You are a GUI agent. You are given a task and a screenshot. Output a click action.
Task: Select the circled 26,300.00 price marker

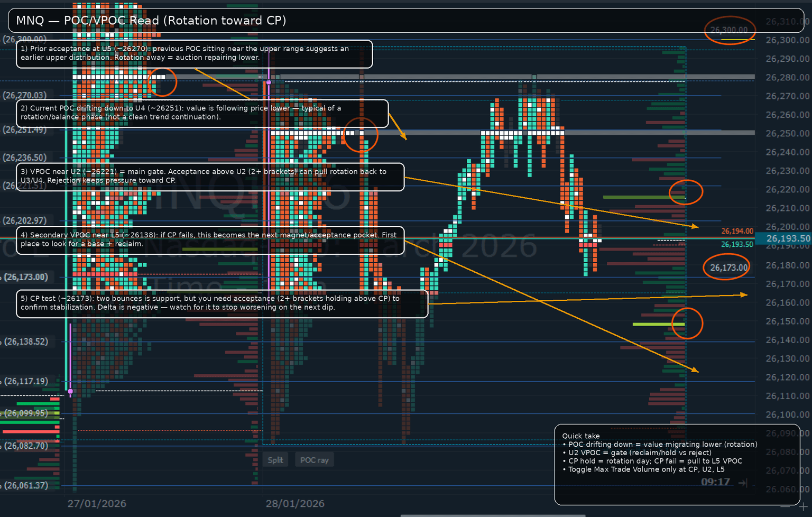click(728, 30)
